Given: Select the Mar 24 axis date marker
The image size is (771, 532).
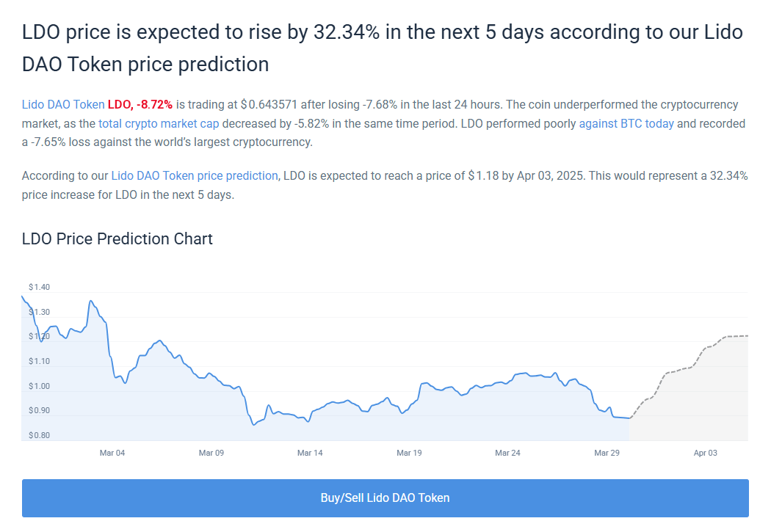Looking at the screenshot, I should click(x=507, y=453).
